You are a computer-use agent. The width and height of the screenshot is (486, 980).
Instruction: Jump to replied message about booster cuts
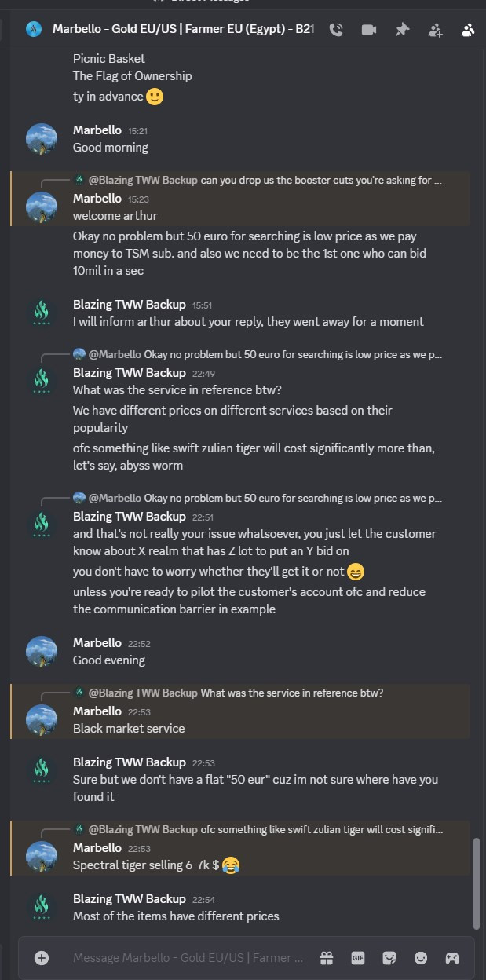[x=265, y=180]
